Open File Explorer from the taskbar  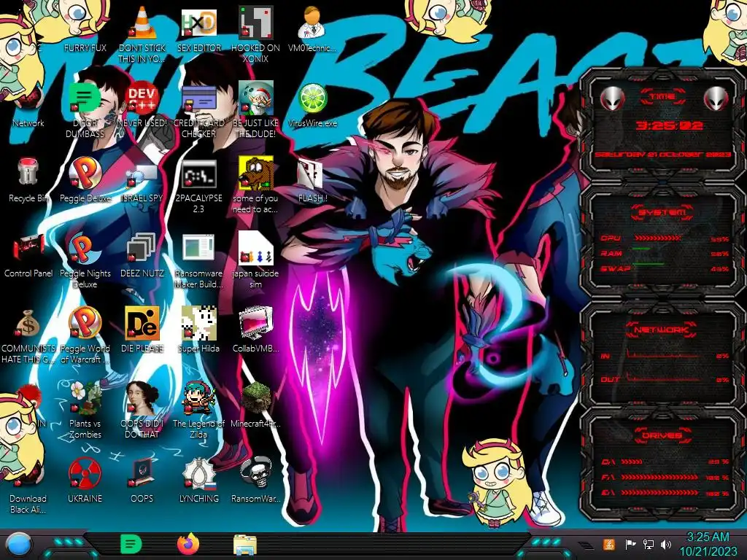245,545
